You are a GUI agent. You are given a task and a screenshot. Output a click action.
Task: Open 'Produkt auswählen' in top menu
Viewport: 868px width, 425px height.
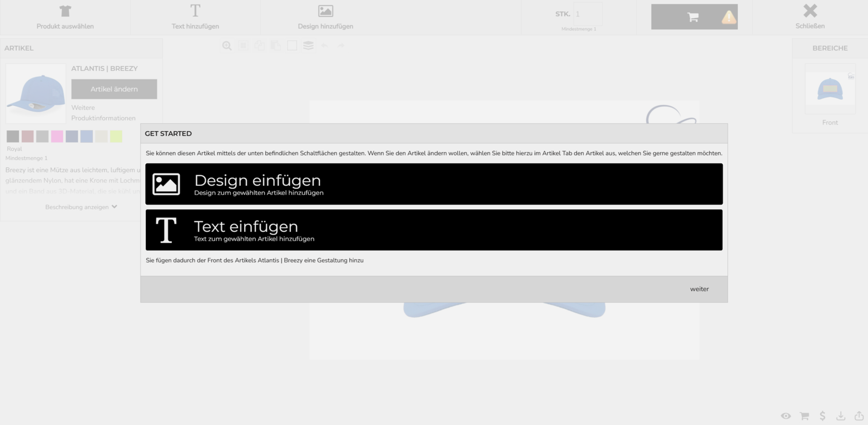[65, 17]
